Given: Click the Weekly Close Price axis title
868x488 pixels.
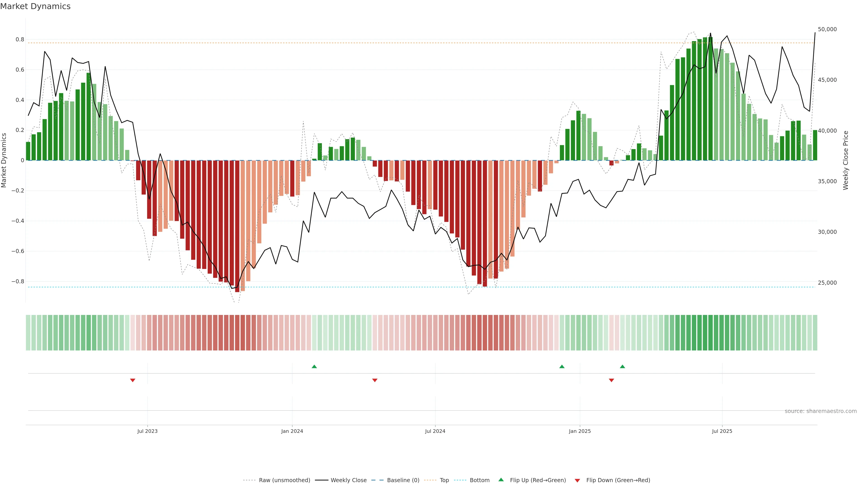Looking at the screenshot, I should tap(846, 160).
